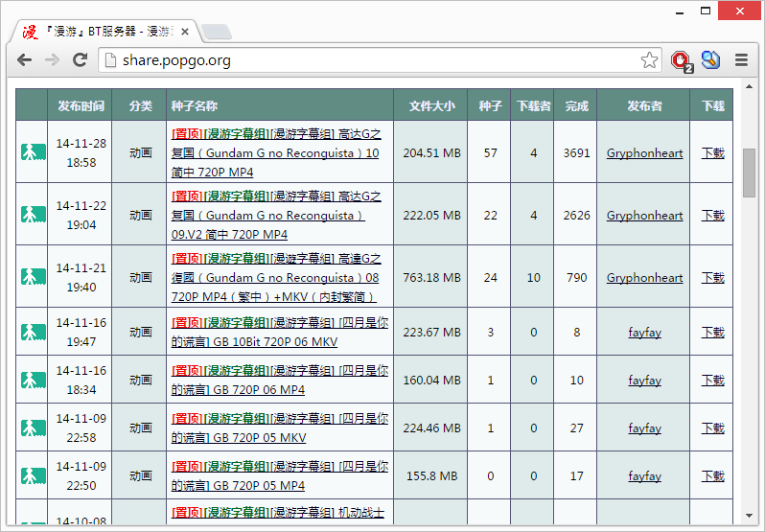Open Gryphonheart's publisher link in first row
The width and height of the screenshot is (765, 532).
pyautogui.click(x=644, y=152)
